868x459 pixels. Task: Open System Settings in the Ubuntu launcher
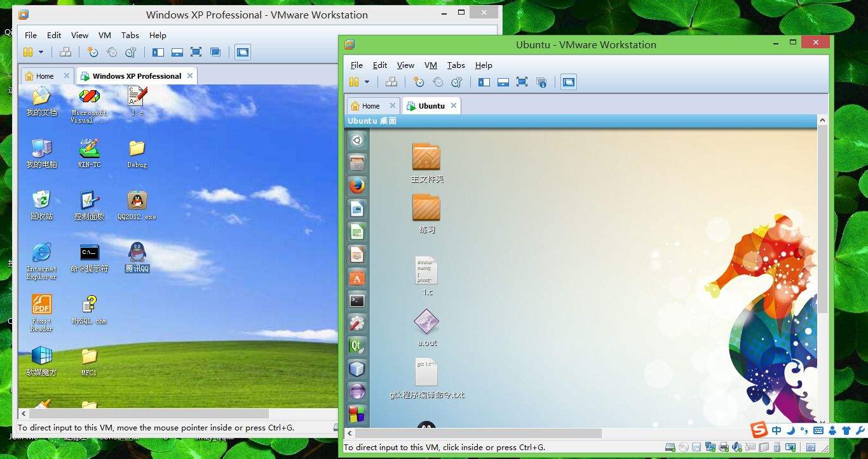[x=357, y=323]
